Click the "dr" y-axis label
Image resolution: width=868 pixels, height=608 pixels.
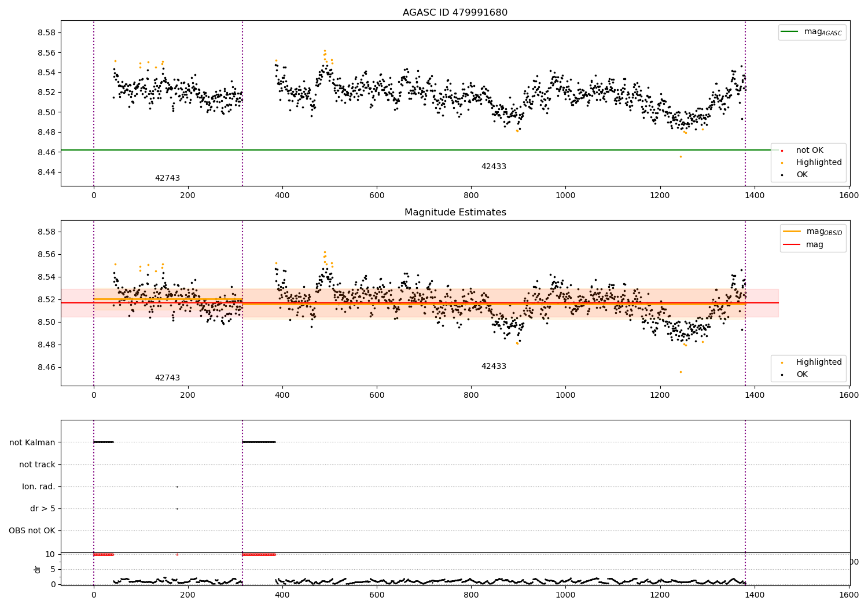pos(38,569)
